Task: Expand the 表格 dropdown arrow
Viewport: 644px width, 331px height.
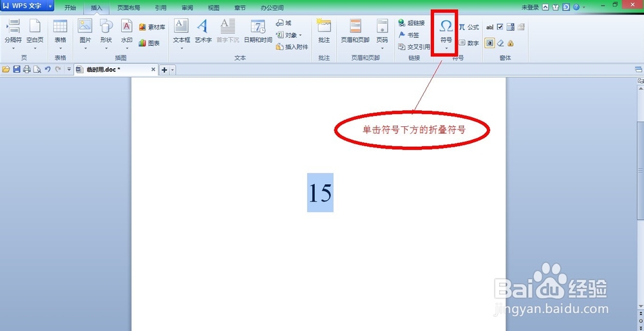Action: (x=61, y=48)
